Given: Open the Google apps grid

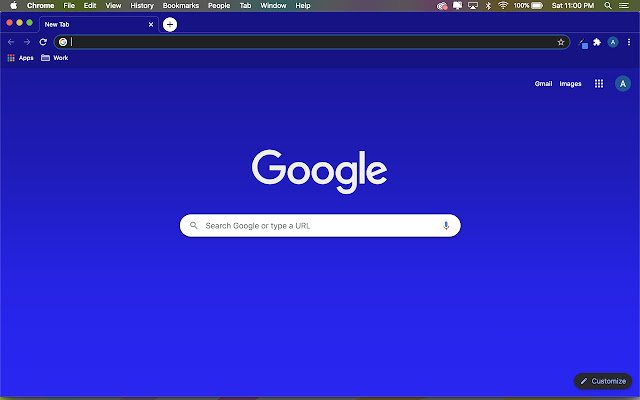Looking at the screenshot, I should [599, 84].
